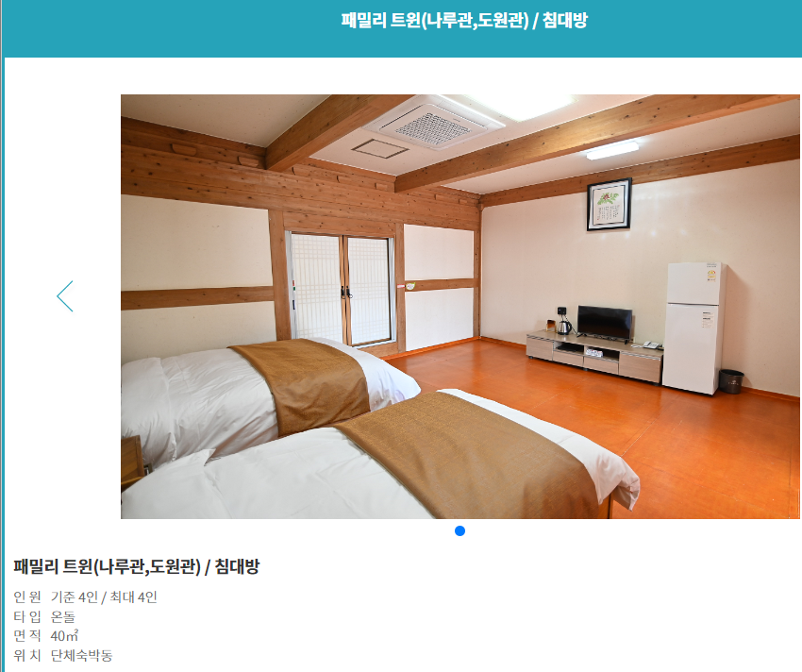Click the 단체숙박동 location value

point(81,656)
